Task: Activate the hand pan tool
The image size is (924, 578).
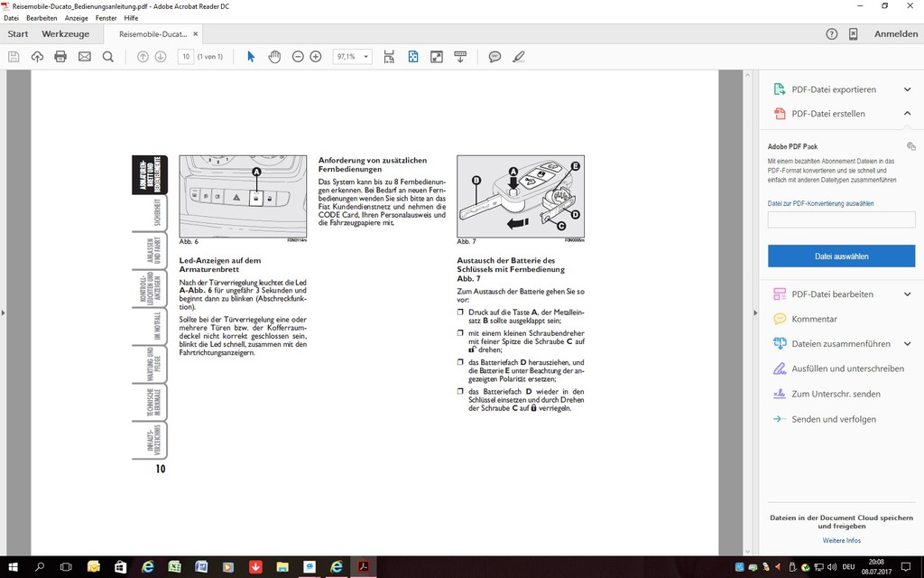Action: coord(274,57)
